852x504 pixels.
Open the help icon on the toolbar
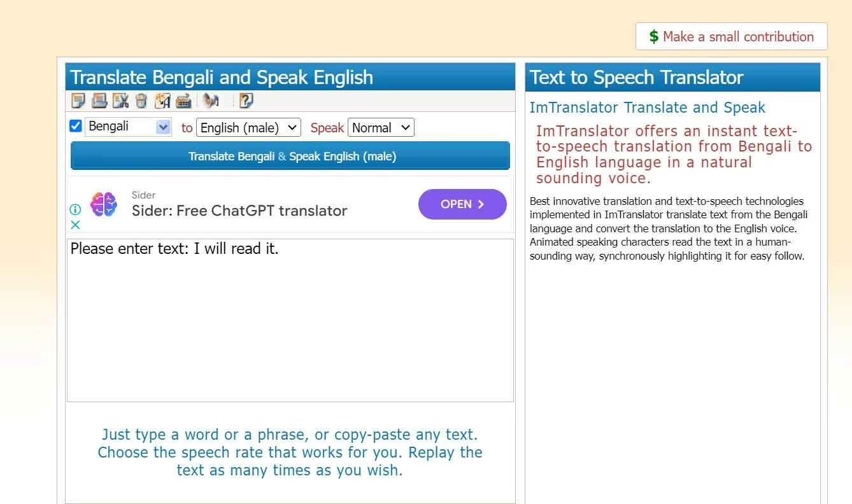(246, 101)
